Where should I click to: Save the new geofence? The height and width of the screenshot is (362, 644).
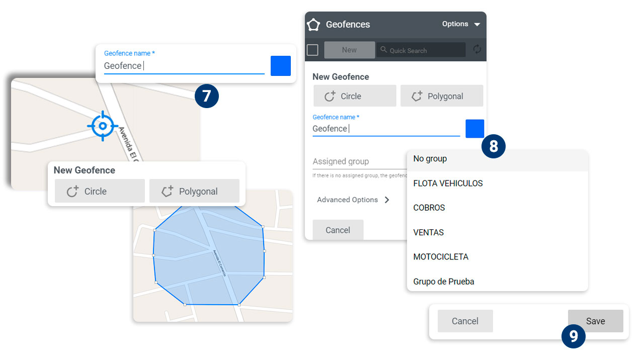pos(595,321)
